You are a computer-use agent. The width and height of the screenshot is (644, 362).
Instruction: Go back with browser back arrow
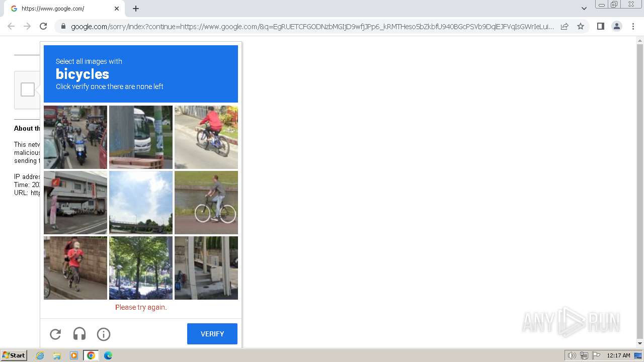[11, 26]
